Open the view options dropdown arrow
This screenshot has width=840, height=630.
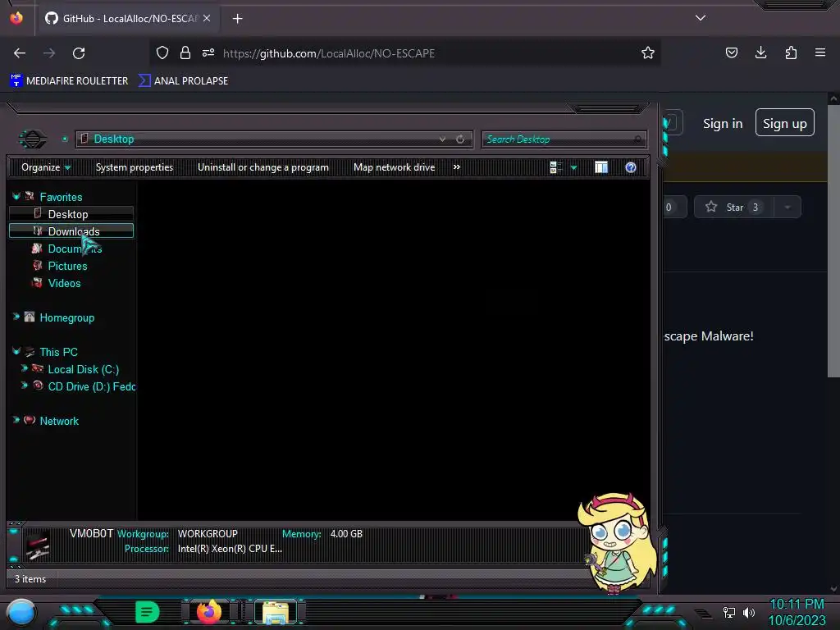573,167
